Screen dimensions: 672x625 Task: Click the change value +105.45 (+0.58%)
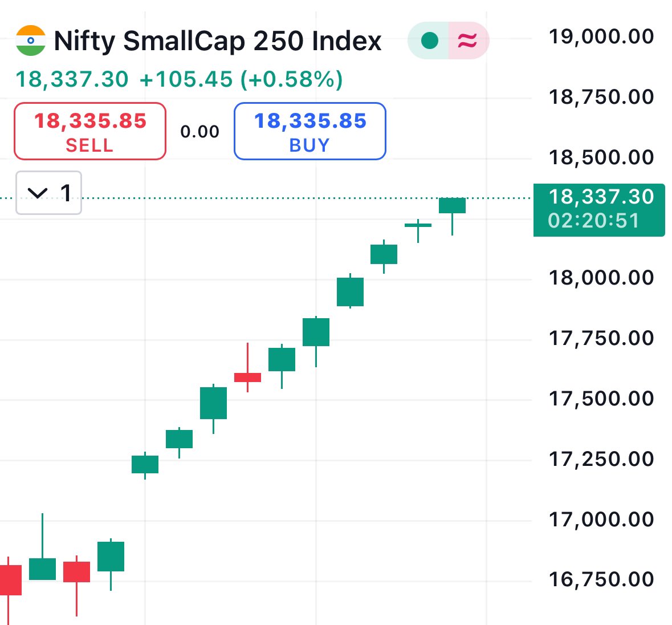(241, 79)
